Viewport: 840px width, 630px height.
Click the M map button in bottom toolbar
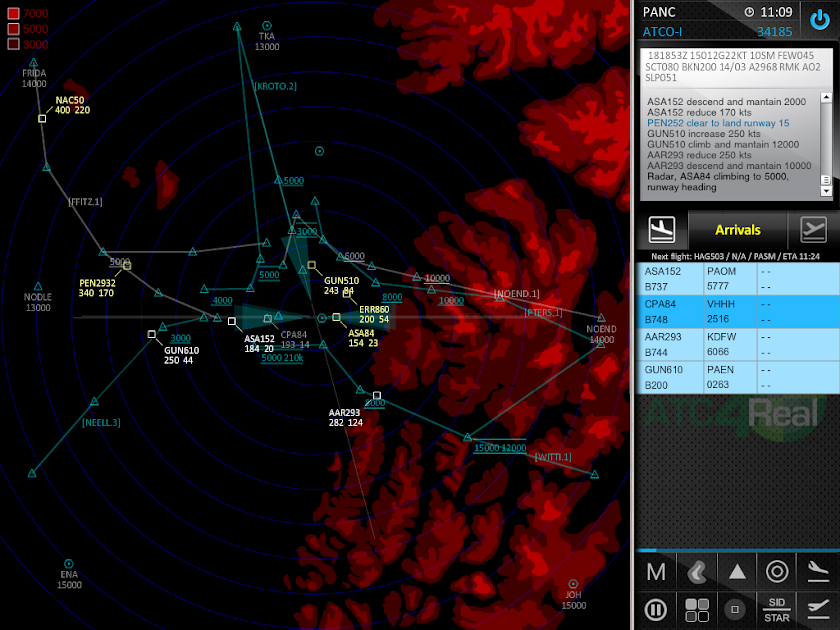click(x=656, y=572)
